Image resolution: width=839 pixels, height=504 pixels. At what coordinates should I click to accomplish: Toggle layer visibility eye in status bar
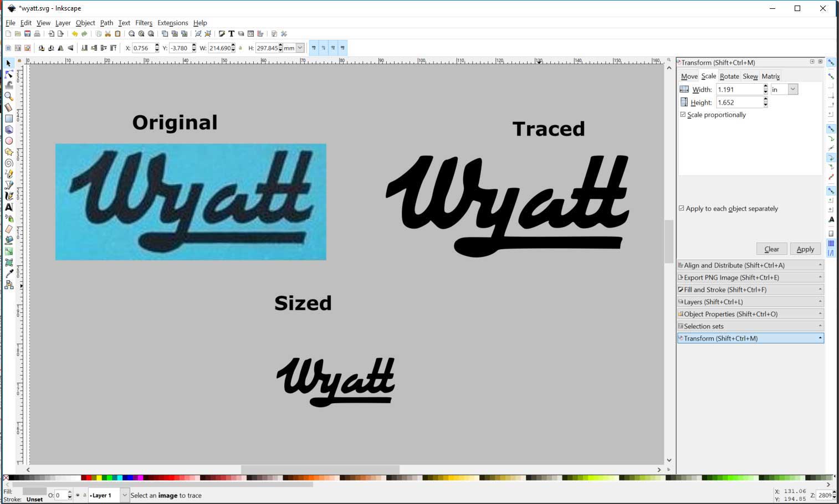(78, 495)
